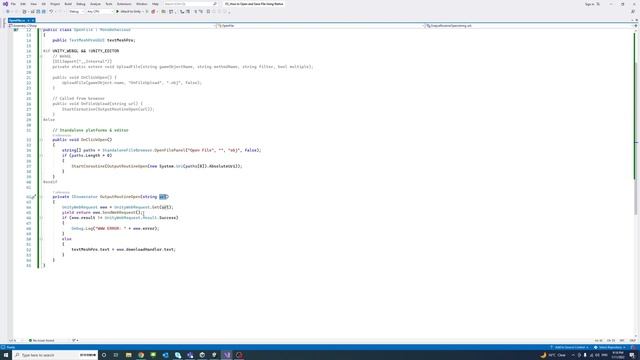Open Google Chrome from the taskbar
The height and width of the screenshot is (360, 640).
141,355
